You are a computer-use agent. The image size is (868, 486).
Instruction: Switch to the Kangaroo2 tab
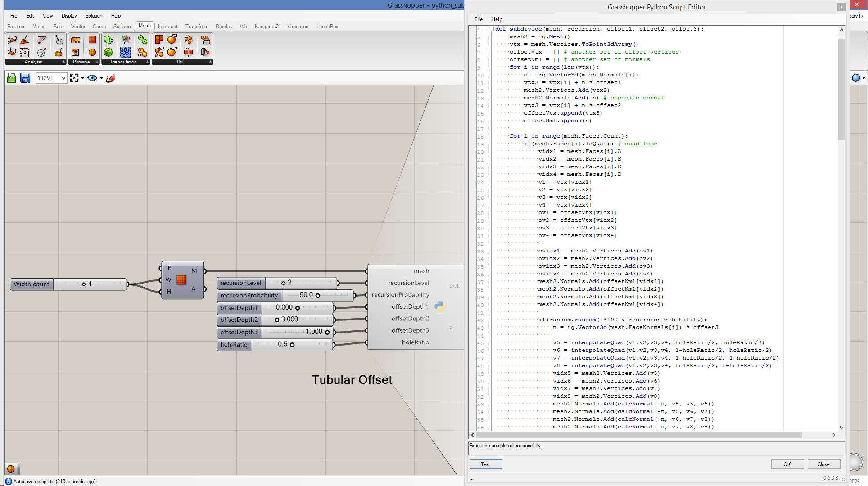pos(267,27)
